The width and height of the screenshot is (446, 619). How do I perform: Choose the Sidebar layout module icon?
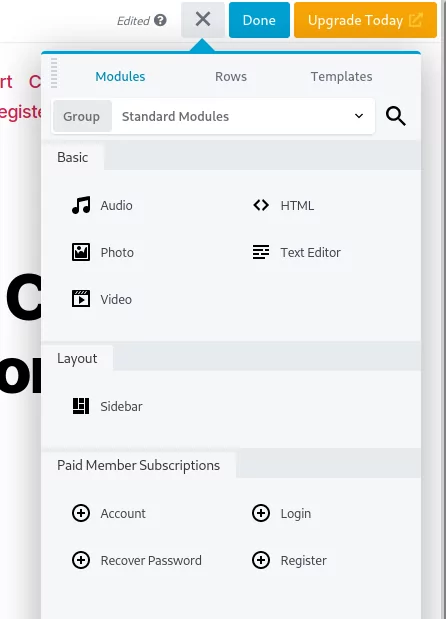[x=81, y=406]
